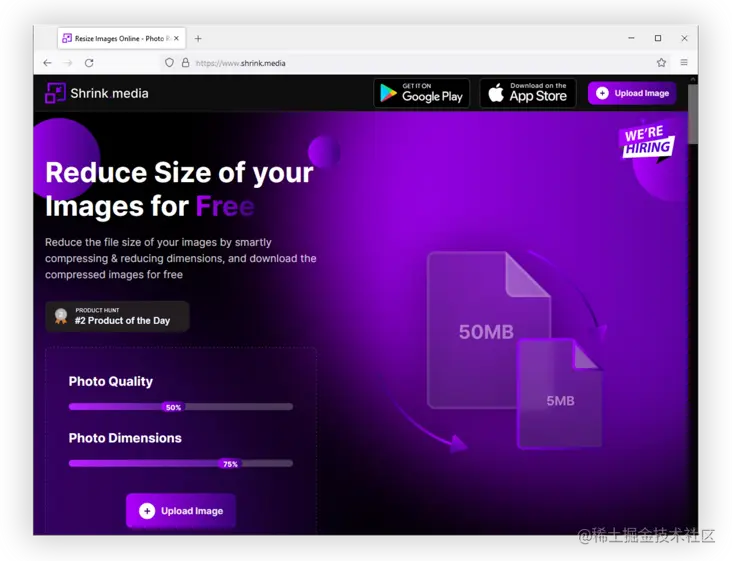Open the #2 Product of the Day badge
The width and height of the screenshot is (732, 561).
coord(117,316)
